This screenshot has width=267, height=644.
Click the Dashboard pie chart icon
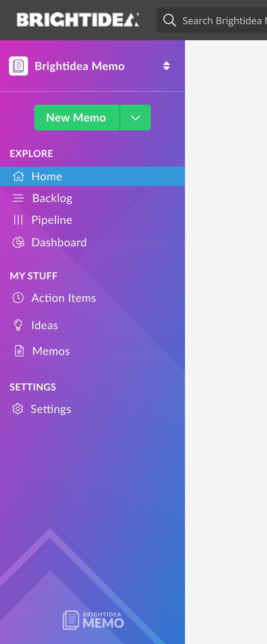18,242
